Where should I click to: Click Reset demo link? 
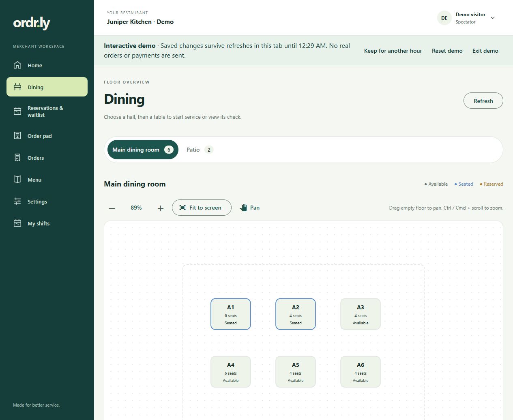447,51
